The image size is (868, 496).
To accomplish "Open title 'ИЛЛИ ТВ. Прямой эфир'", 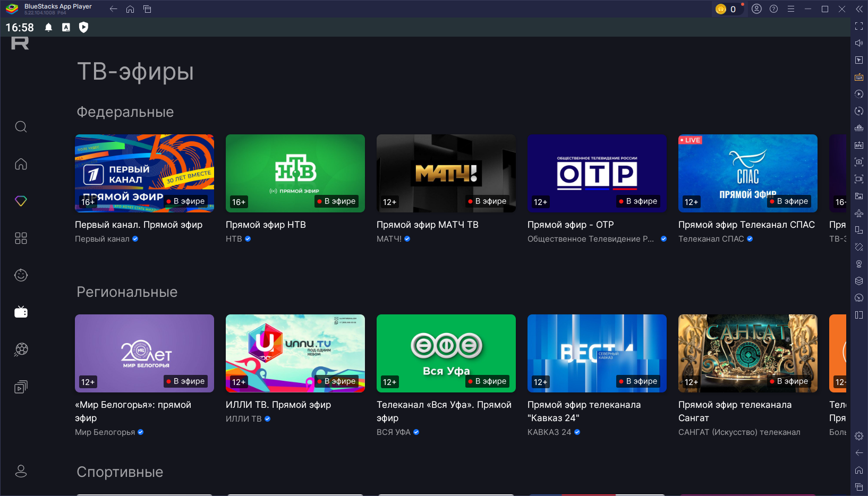I will pyautogui.click(x=278, y=405).
